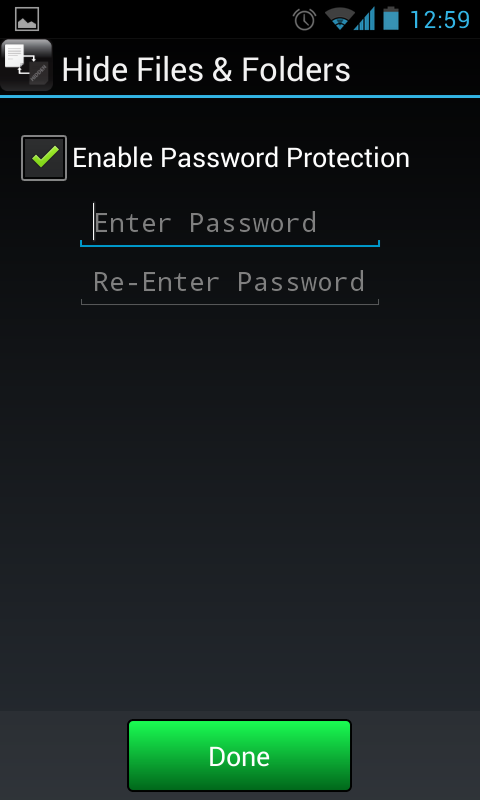Toggle password protection via its text label

(x=241, y=158)
